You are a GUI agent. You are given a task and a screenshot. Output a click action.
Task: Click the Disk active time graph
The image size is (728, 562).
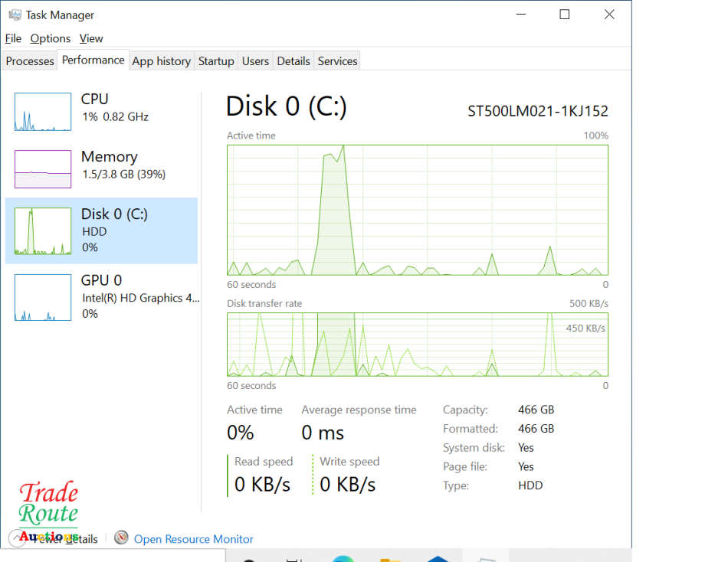pos(417,210)
